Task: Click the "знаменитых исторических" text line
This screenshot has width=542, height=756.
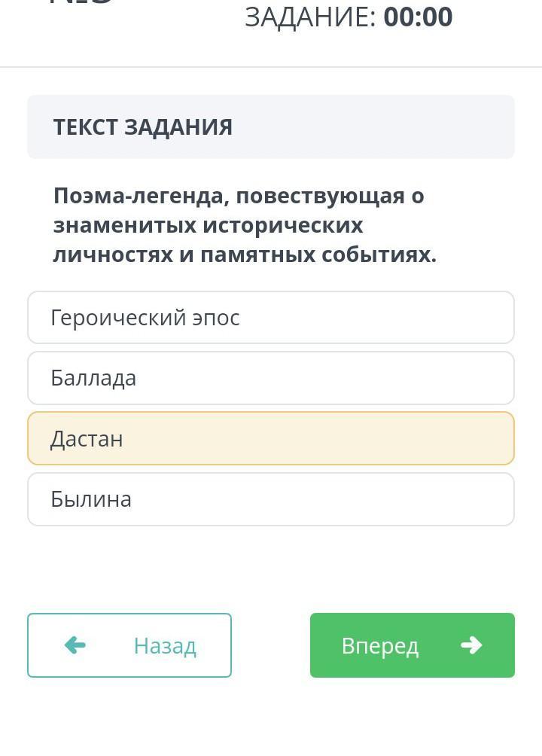Action: point(208,225)
